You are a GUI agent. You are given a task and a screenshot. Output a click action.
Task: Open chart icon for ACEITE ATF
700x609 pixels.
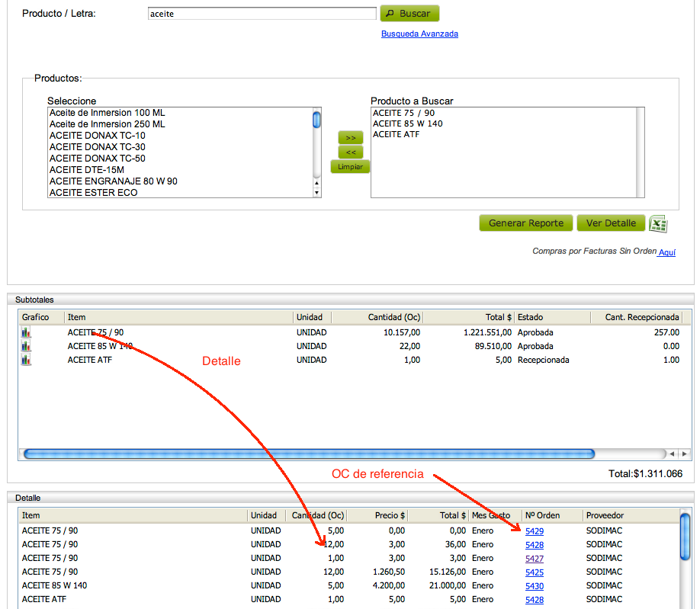tap(26, 360)
